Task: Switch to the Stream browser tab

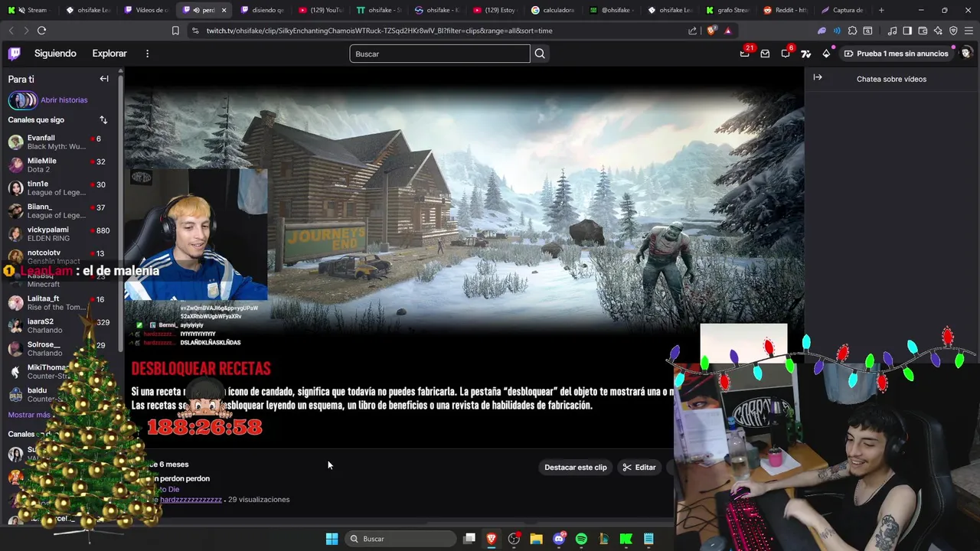Action: (x=31, y=10)
